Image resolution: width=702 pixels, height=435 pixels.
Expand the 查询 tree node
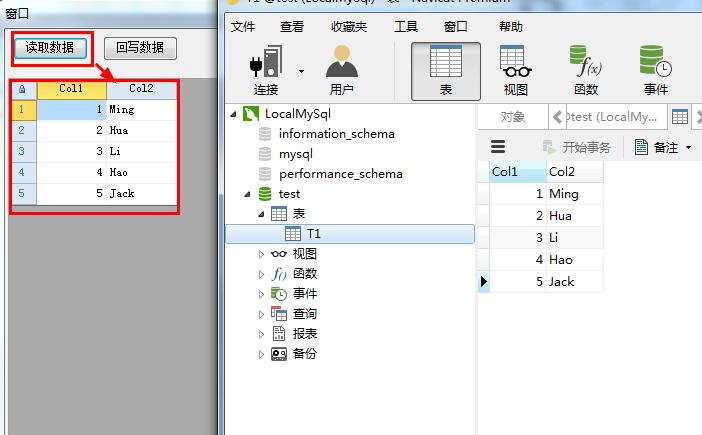point(261,314)
